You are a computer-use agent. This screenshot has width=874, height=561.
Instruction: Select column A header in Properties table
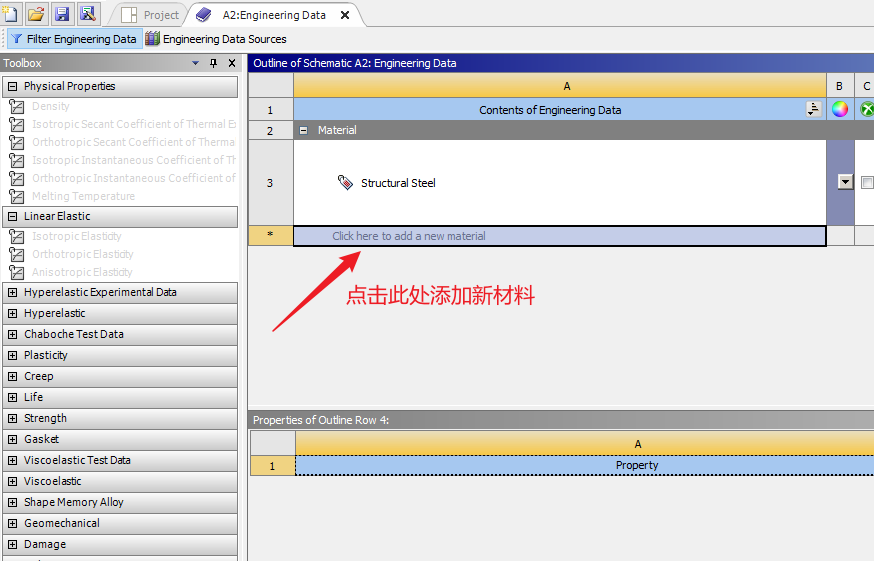click(x=585, y=444)
